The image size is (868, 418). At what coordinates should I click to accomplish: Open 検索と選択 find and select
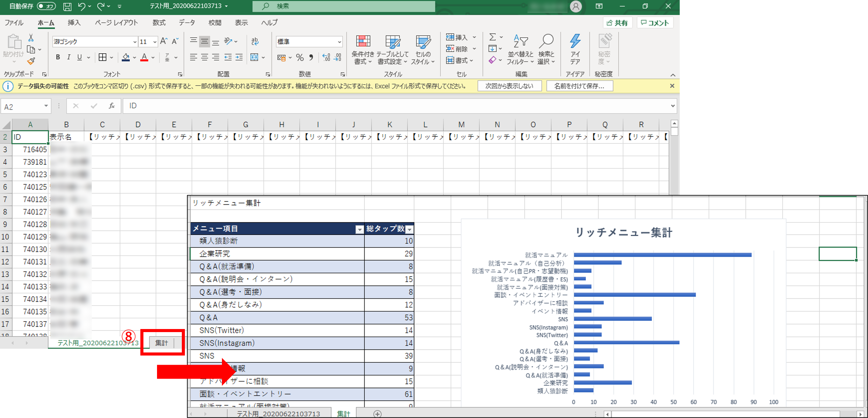(546, 49)
